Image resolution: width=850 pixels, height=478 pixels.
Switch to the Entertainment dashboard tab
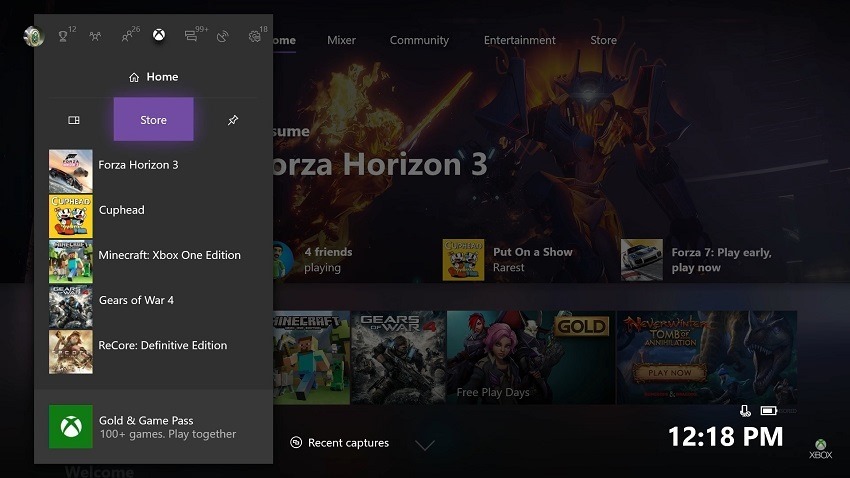[x=519, y=40]
